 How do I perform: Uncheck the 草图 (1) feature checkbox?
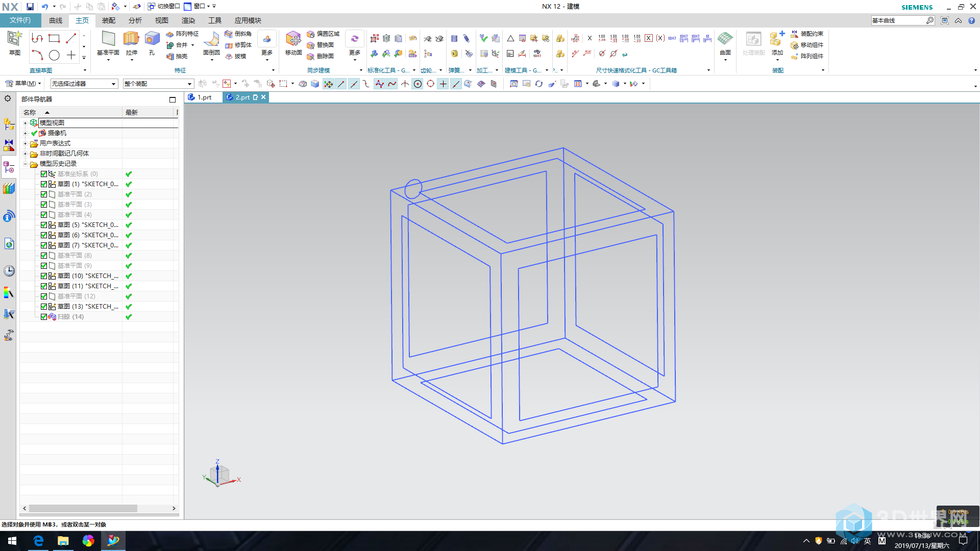point(44,184)
